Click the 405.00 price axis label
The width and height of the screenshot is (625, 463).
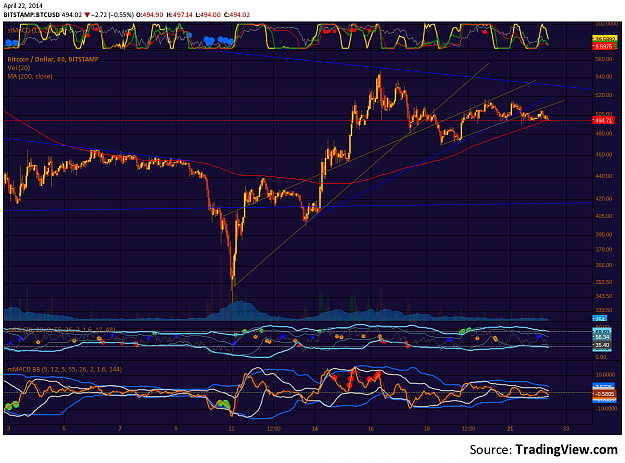(603, 216)
